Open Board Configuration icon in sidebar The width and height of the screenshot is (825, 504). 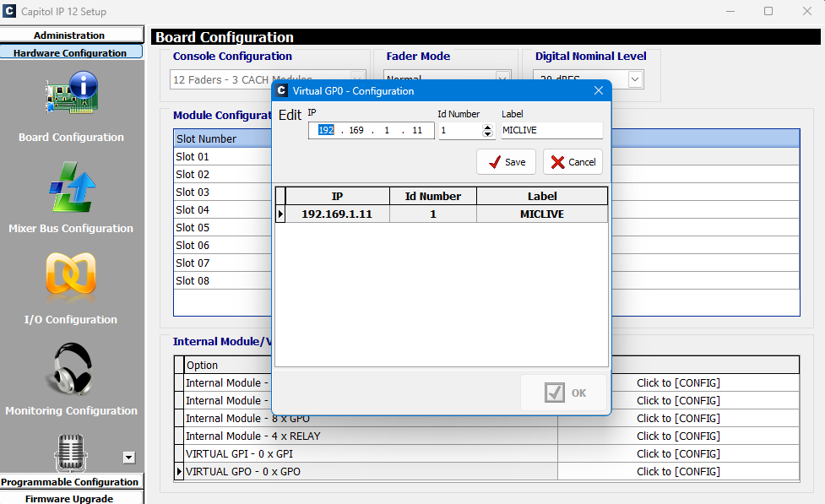(72, 95)
